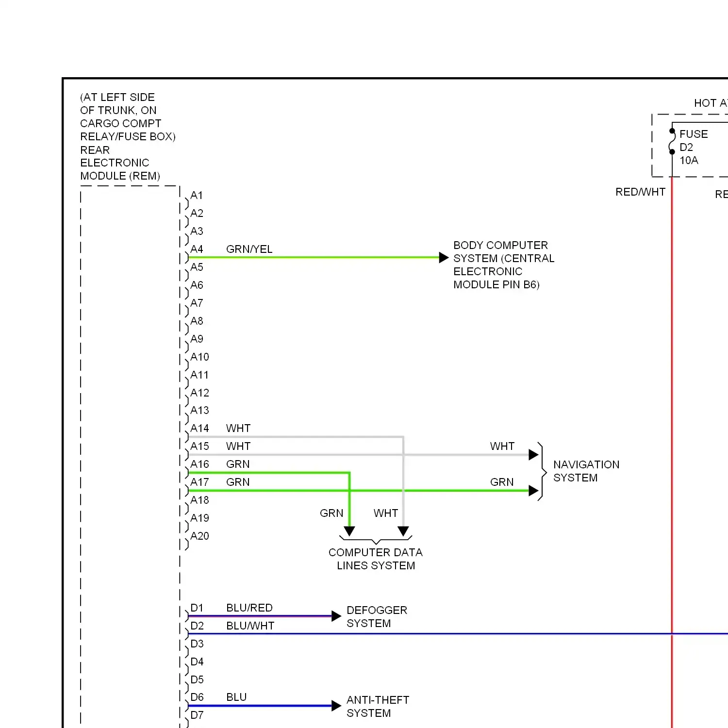
Task: Click the BLU/RED wire color label
Action: (x=249, y=608)
